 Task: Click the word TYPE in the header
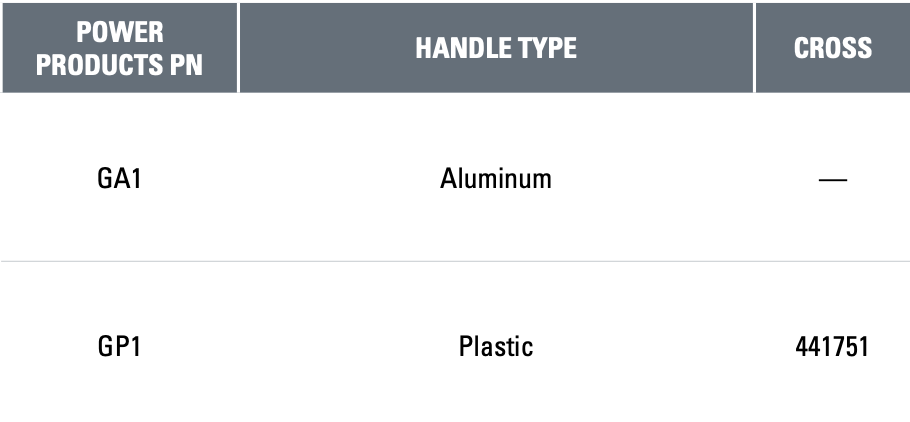click(546, 48)
